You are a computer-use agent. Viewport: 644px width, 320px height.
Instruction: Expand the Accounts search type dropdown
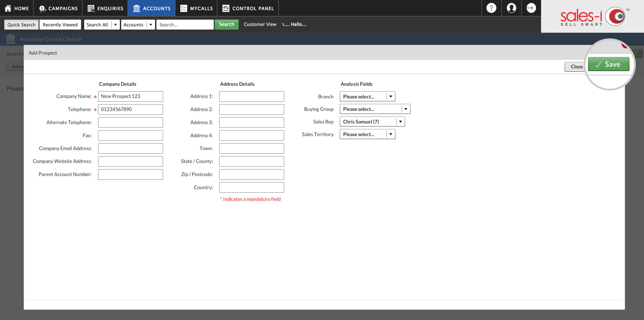coord(138,25)
